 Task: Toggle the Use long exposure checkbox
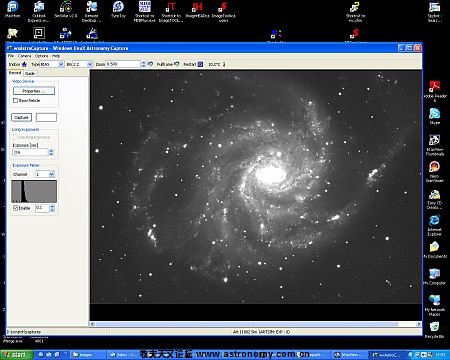click(15, 137)
